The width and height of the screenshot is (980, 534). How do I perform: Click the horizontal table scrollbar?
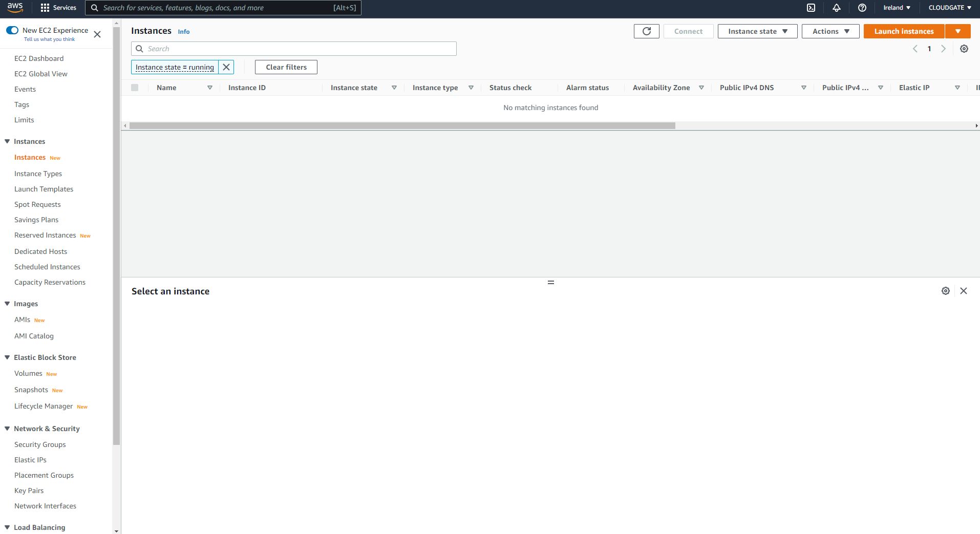pyautogui.click(x=402, y=125)
